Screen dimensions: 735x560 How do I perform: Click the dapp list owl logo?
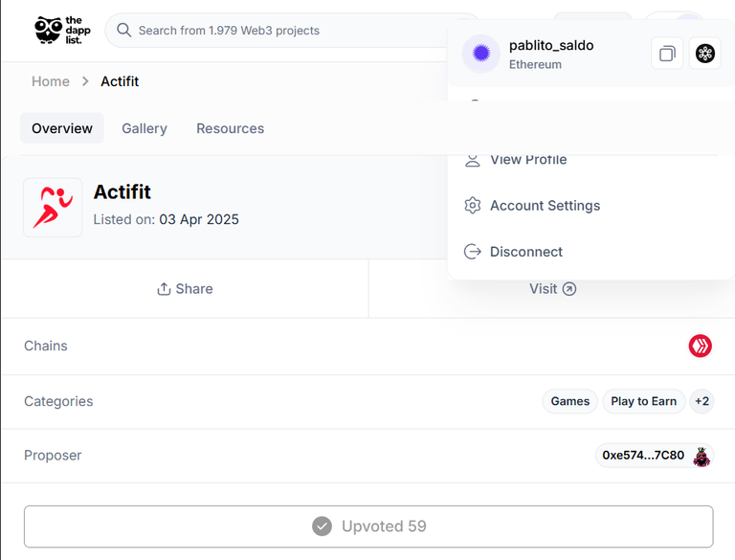coord(62,30)
